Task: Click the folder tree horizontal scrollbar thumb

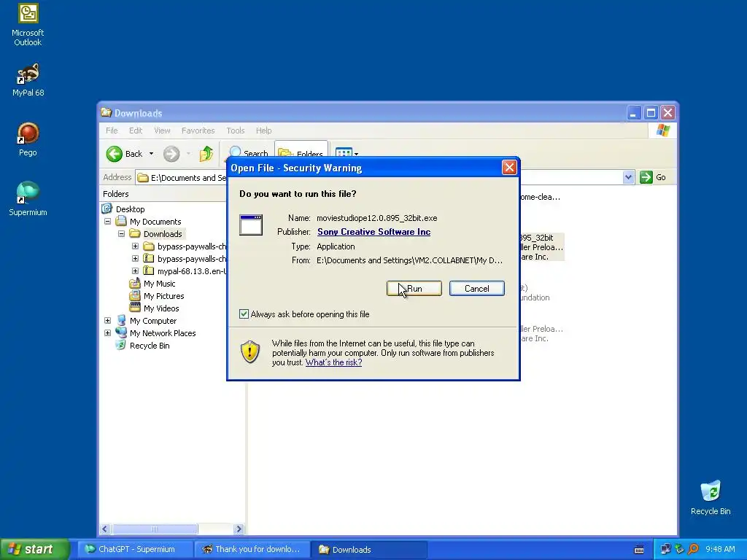Action: (x=155, y=529)
